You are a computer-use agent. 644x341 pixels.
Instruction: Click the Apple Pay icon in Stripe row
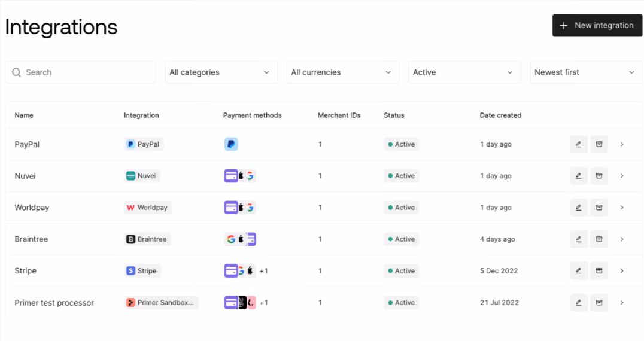click(250, 270)
